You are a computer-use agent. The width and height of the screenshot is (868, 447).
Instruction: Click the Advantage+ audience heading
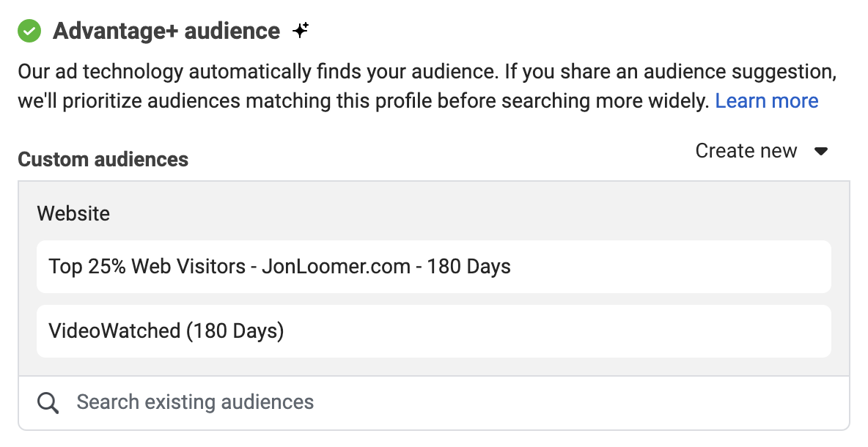(166, 31)
